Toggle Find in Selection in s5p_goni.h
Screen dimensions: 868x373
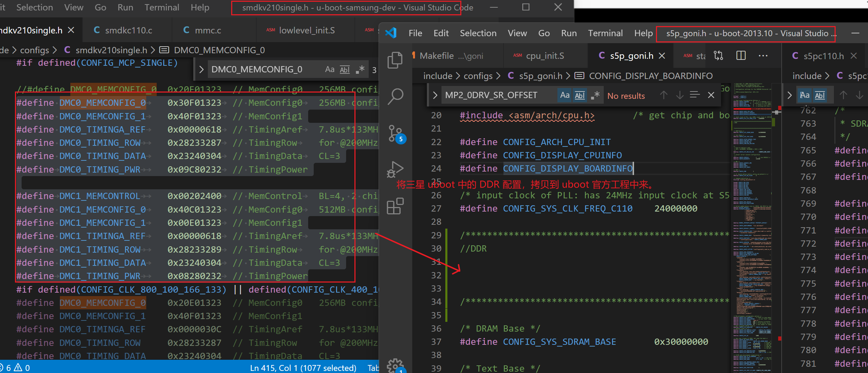coord(695,95)
